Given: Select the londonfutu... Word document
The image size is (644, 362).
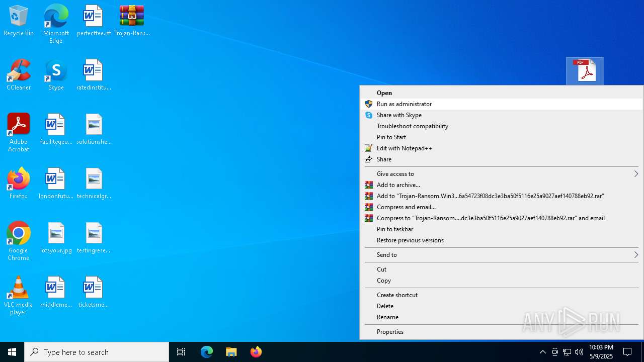Looking at the screenshot, I should click(56, 184).
